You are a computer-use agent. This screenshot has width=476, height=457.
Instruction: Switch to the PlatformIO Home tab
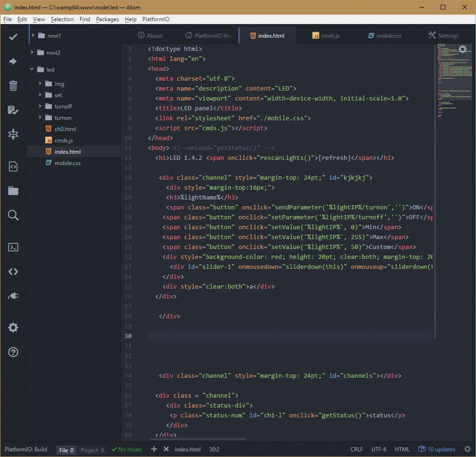pos(208,35)
